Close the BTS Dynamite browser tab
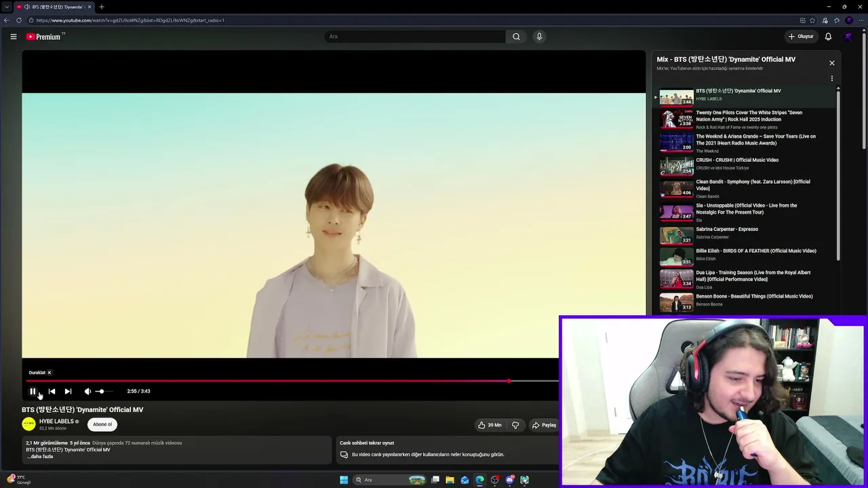This screenshot has width=868, height=488. point(90,7)
